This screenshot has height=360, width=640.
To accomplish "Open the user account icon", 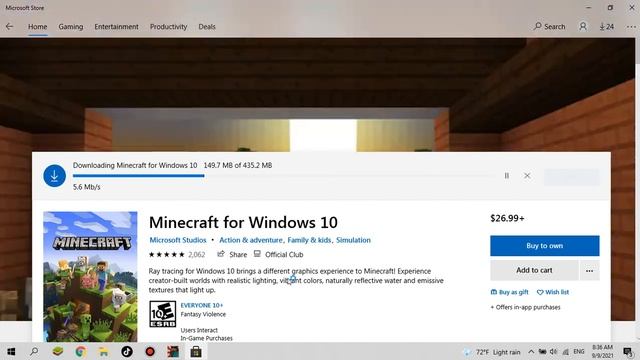I will tap(583, 27).
